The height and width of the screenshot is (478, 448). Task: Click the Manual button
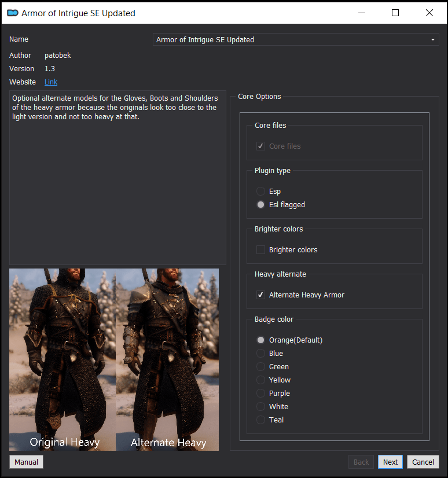point(26,462)
